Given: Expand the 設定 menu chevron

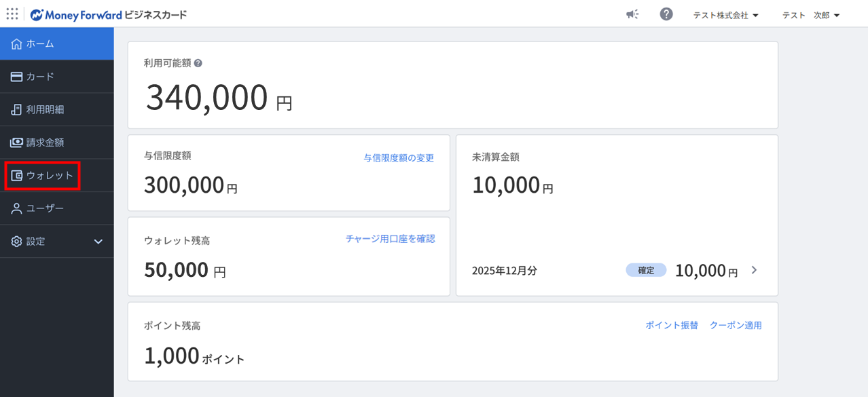Looking at the screenshot, I should coord(98,242).
